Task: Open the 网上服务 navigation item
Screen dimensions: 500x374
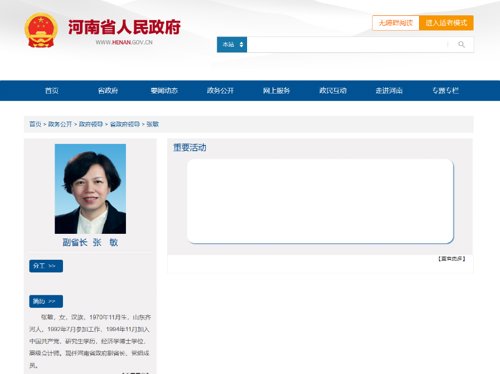Action: (276, 91)
